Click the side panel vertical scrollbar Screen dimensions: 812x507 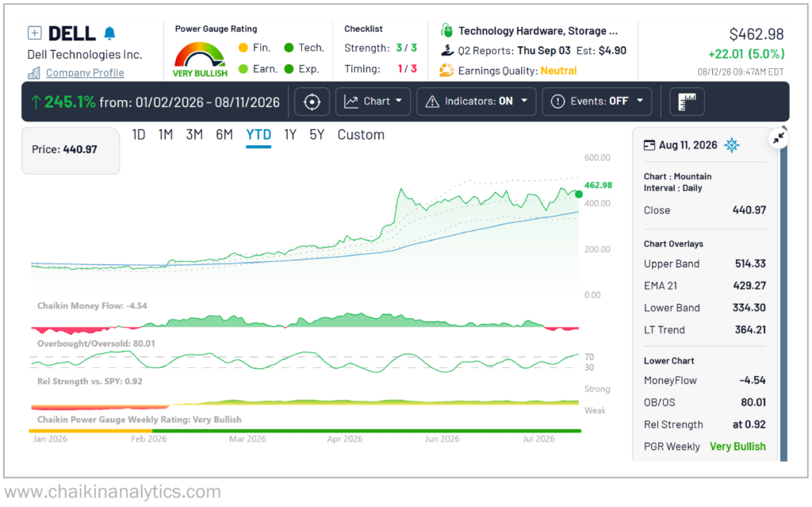[783, 294]
